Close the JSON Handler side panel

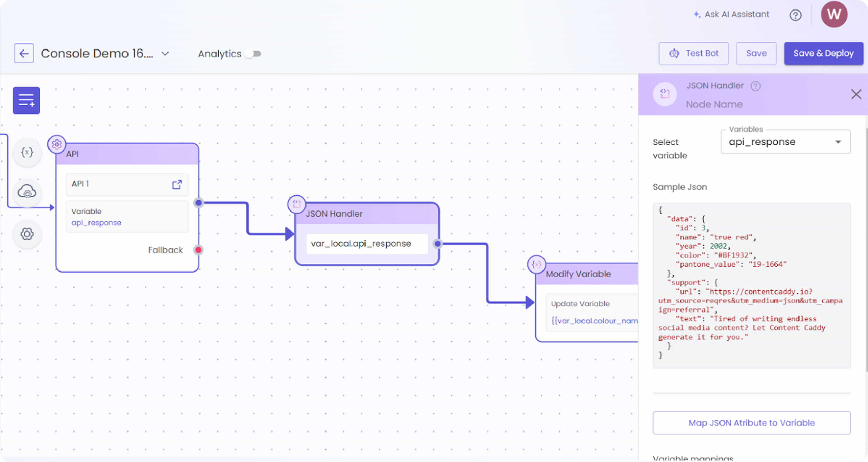pos(856,94)
